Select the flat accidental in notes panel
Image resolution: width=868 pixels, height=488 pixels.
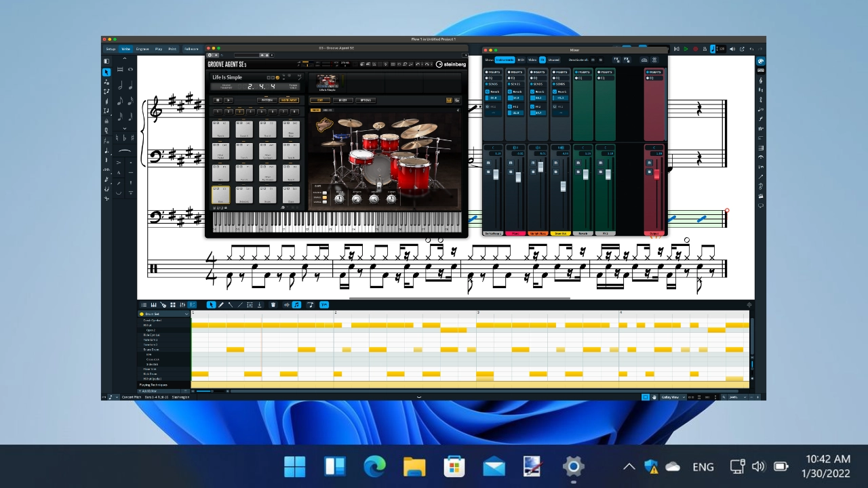[125, 138]
